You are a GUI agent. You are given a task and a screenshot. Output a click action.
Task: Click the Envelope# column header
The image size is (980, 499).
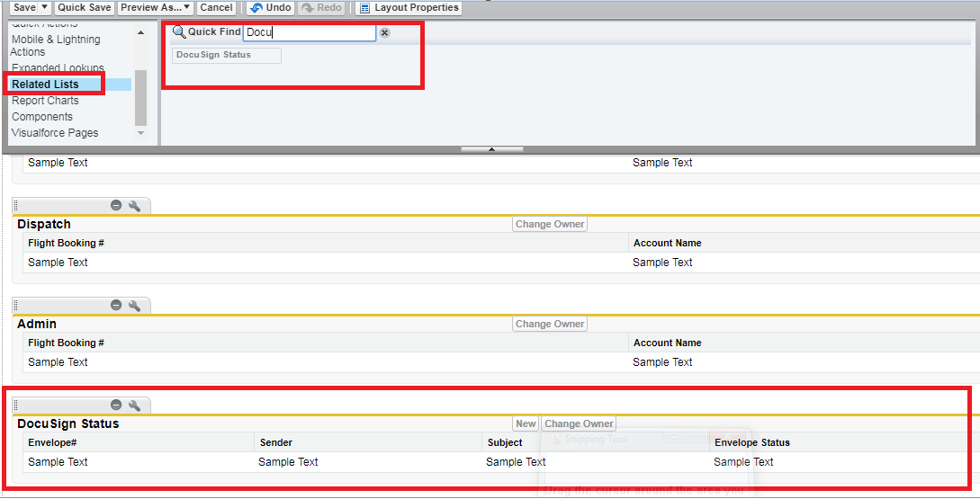(x=52, y=442)
